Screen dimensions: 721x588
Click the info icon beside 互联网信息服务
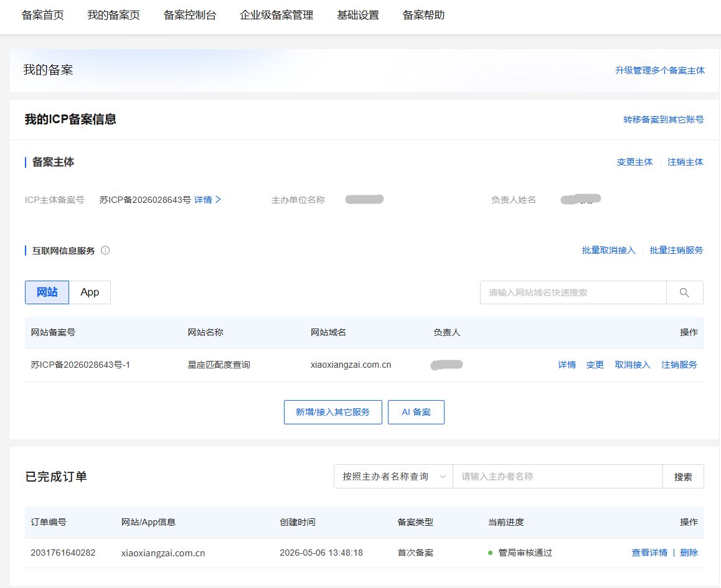(105, 250)
